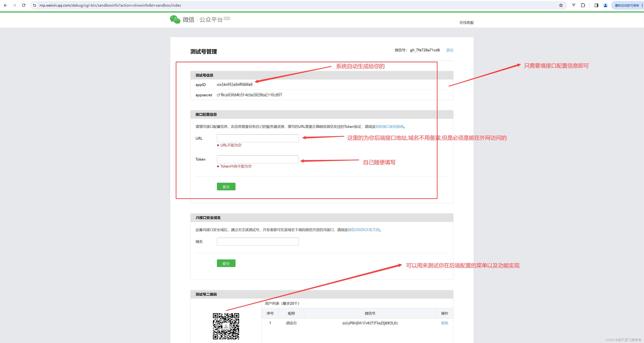
Task: Submit the JS接口安全域名 form with 提交
Action: [x=226, y=263]
